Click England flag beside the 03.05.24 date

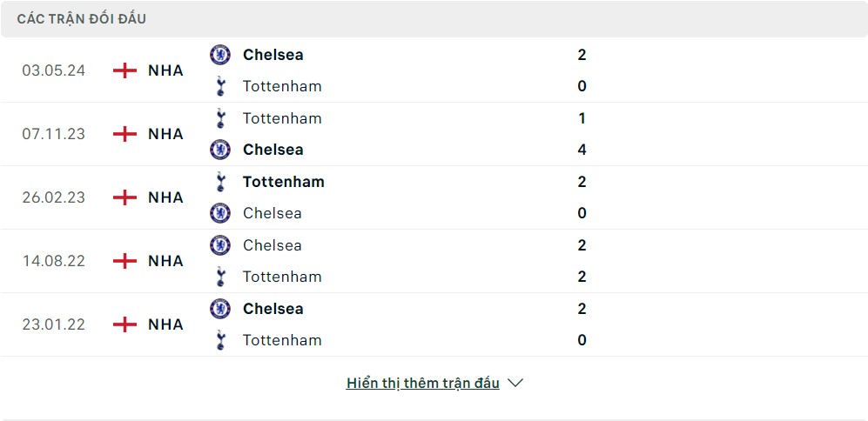click(125, 70)
